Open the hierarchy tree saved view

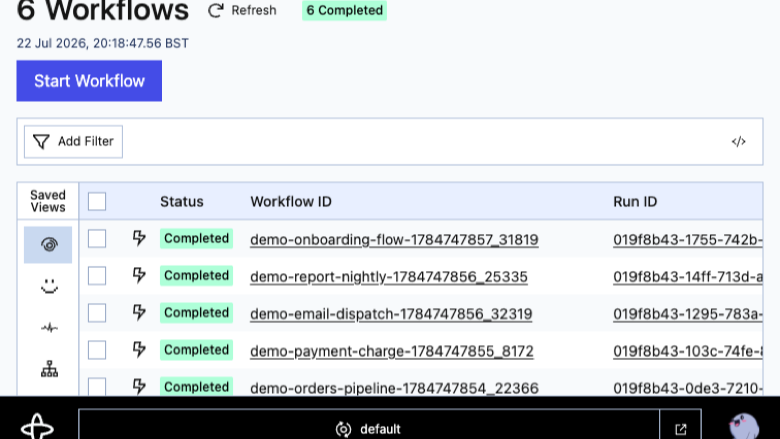point(49,369)
